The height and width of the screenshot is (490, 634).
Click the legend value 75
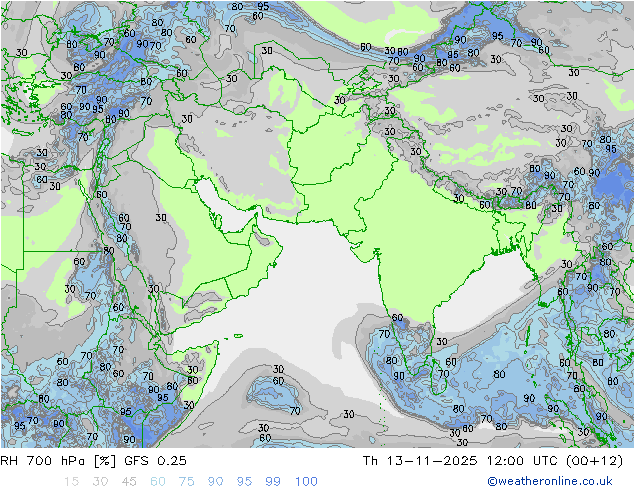pos(186,481)
